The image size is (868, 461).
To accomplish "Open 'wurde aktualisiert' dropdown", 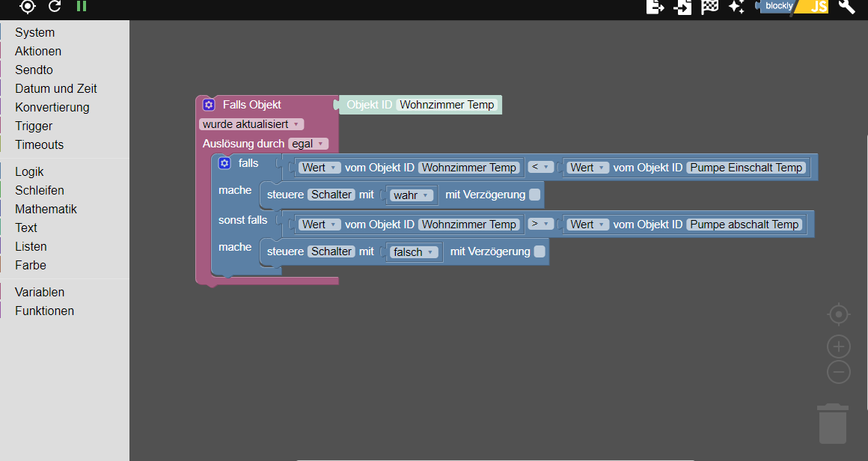I will pos(251,124).
